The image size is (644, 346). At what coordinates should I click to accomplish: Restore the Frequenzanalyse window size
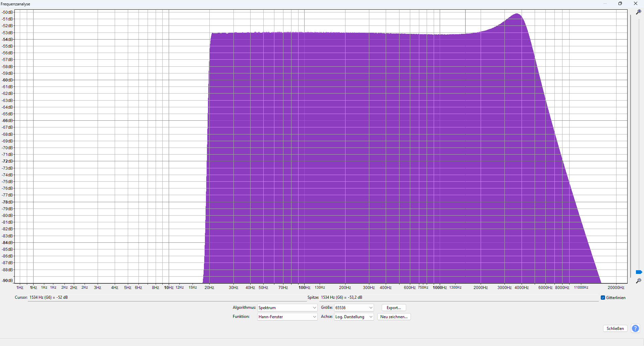(x=620, y=4)
